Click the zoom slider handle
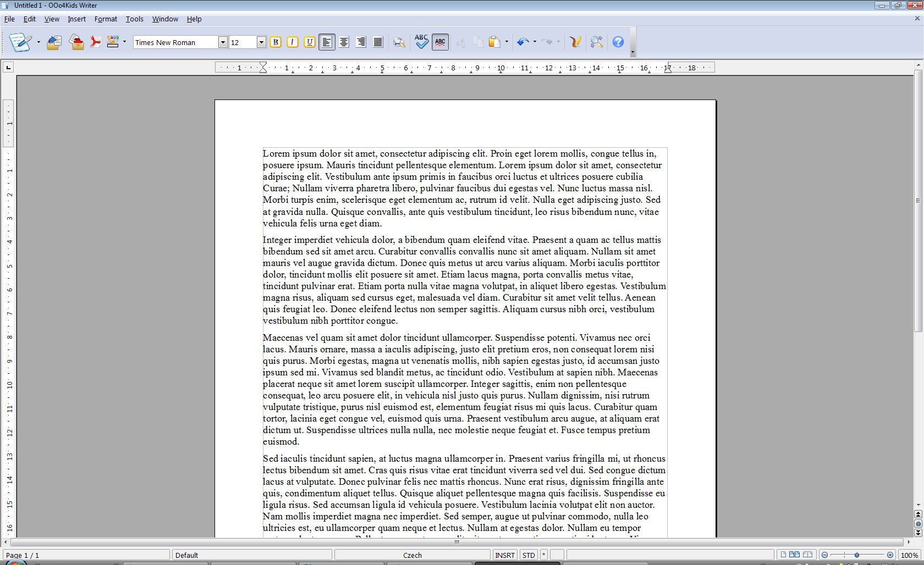 [857, 555]
